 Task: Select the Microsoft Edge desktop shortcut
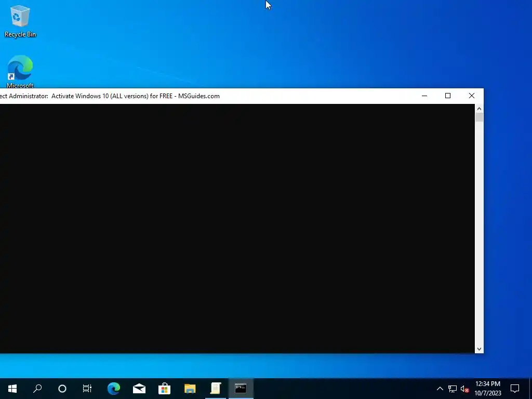(x=20, y=71)
